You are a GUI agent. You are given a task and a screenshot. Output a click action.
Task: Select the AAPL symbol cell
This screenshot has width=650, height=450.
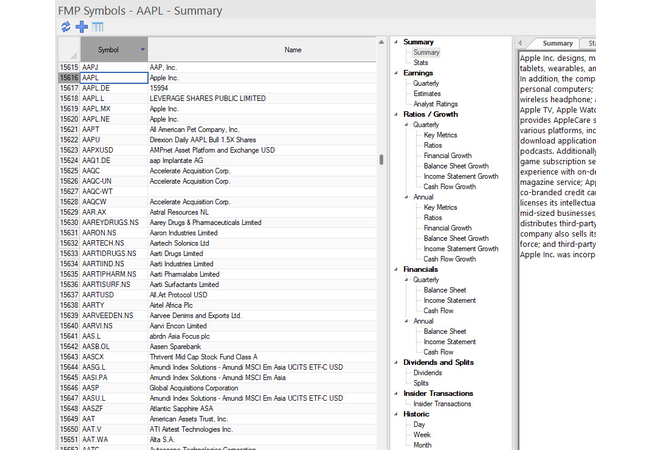(x=114, y=78)
